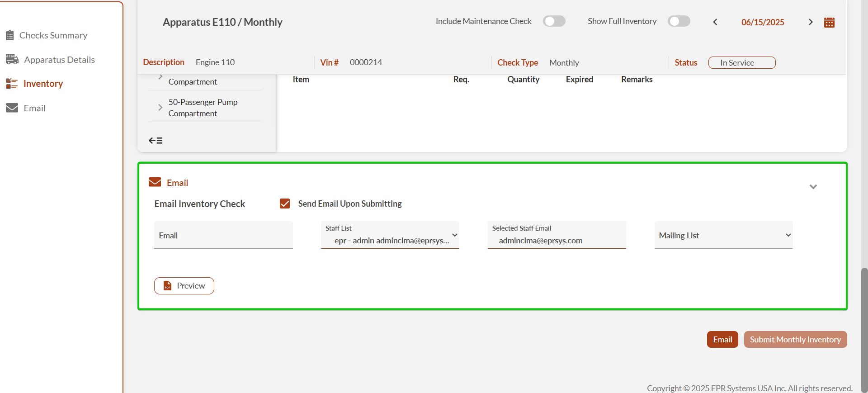Image resolution: width=868 pixels, height=393 pixels.
Task: Collapse the compartment list panel icon
Action: (x=156, y=141)
